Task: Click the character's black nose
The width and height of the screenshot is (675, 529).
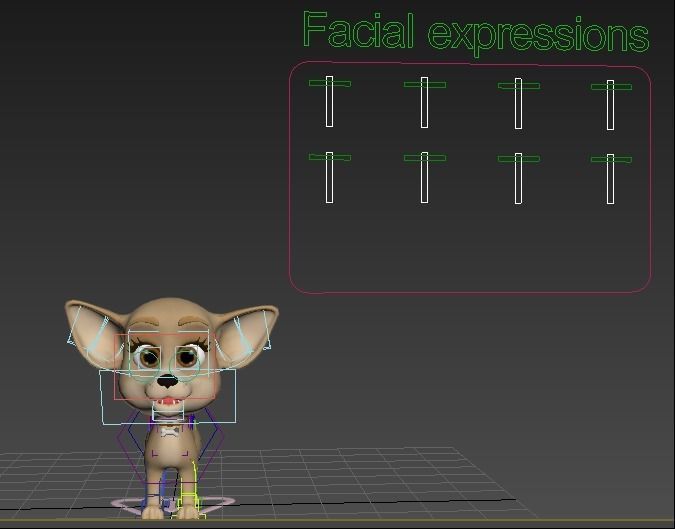Action: tap(167, 381)
